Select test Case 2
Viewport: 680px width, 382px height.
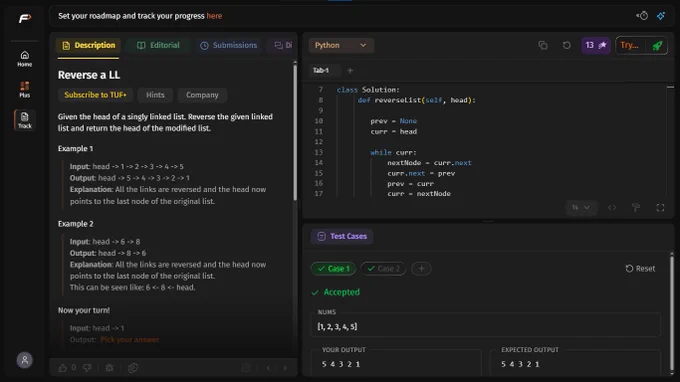[x=383, y=268]
